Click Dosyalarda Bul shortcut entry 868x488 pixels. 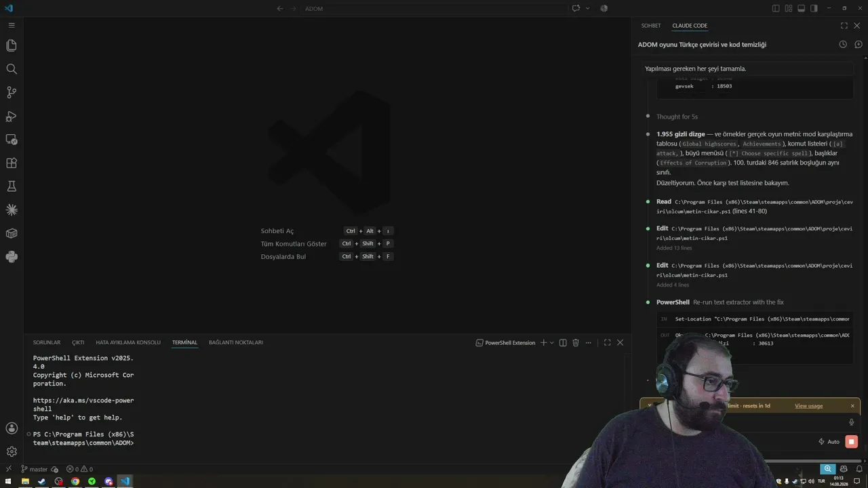(326, 257)
